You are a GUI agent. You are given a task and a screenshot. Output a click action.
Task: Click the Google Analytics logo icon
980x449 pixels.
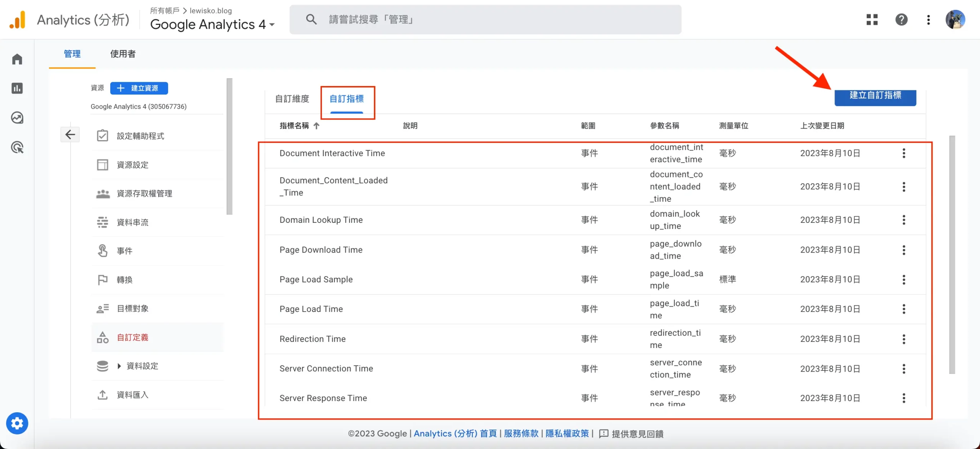(x=17, y=20)
